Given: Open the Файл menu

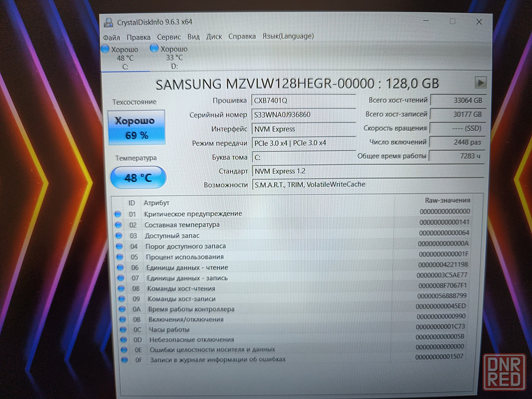Looking at the screenshot, I should (111, 37).
